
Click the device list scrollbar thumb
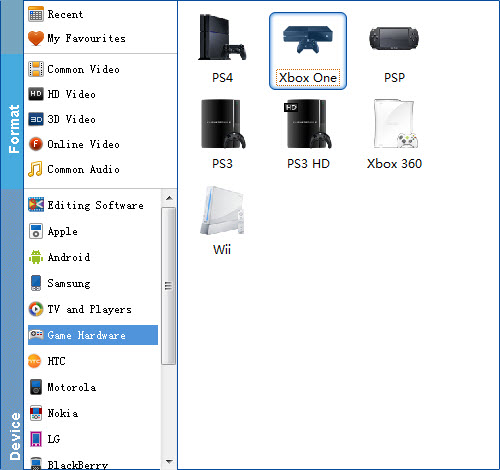click(x=169, y=286)
